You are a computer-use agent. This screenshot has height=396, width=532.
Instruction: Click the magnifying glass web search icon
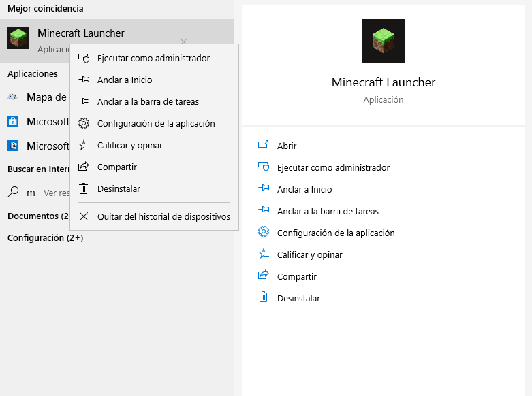[x=13, y=192]
